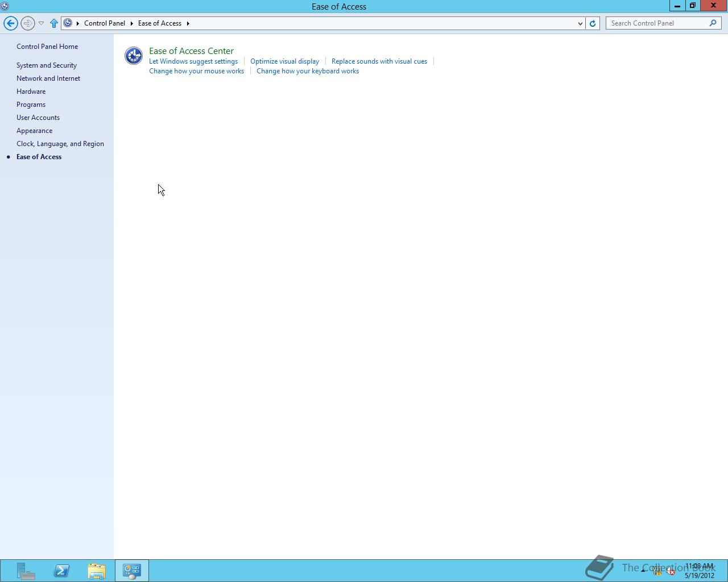The image size is (728, 582).
Task: Expand the arrow between Control Panel and Ease of Access
Action: 132,23
